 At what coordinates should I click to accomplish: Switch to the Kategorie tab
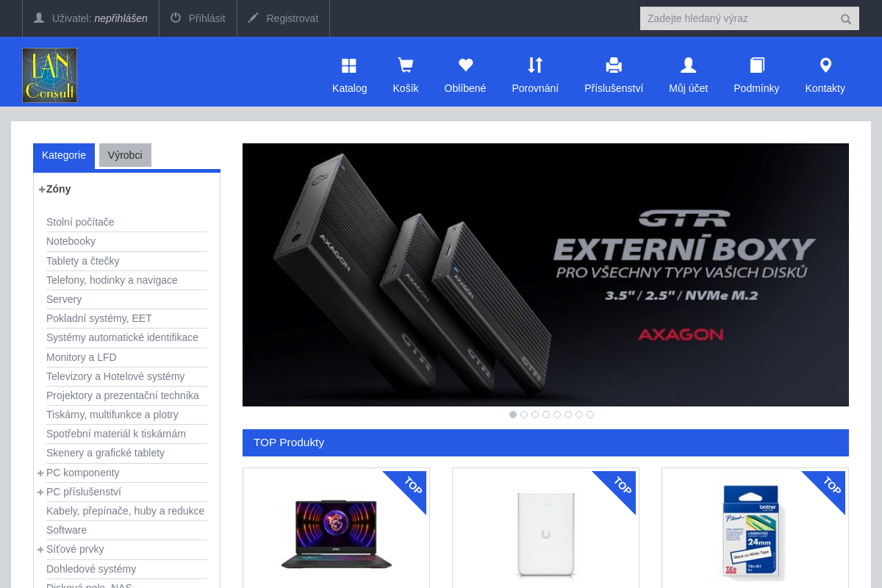64,155
